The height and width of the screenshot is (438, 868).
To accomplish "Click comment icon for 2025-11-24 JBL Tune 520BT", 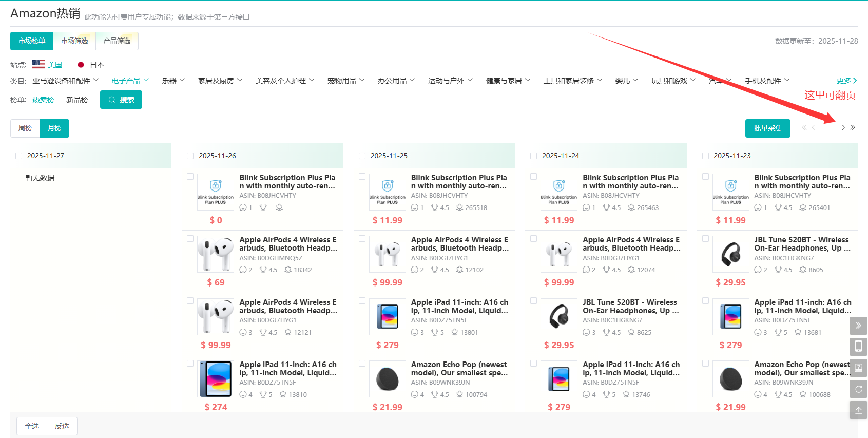I will coord(586,332).
